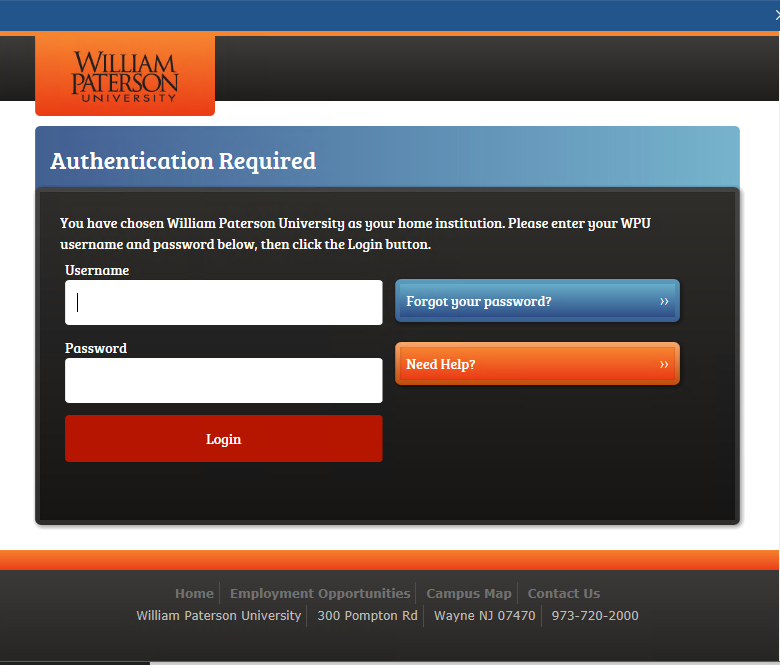Close the dialog with the top-right X
The height and width of the screenshot is (665, 780).
click(777, 15)
